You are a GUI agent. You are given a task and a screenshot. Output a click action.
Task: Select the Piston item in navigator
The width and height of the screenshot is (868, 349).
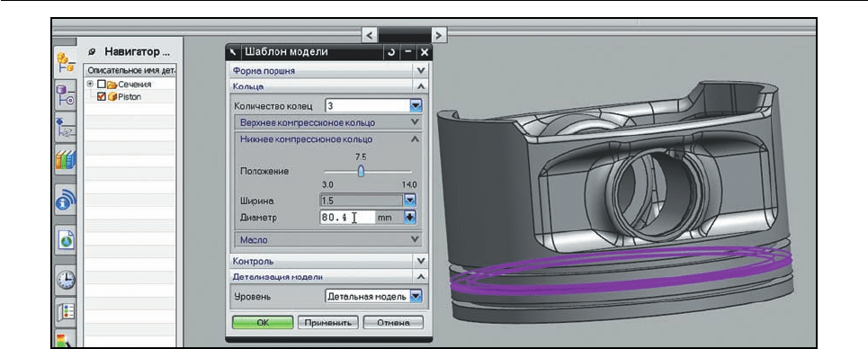[129, 96]
